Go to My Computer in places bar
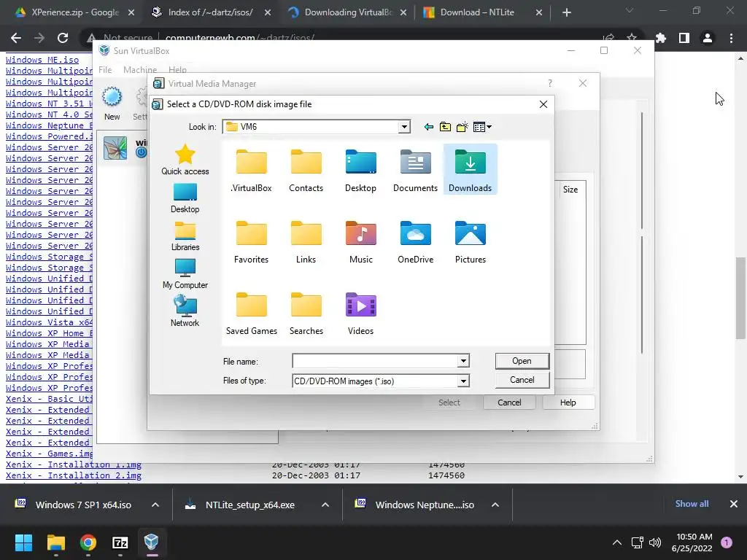The height and width of the screenshot is (560, 747). [x=185, y=274]
